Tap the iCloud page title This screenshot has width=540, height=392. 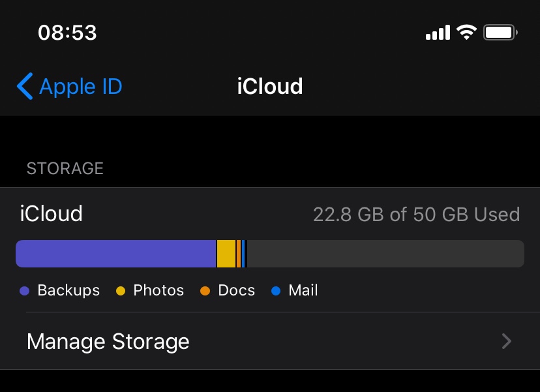270,86
